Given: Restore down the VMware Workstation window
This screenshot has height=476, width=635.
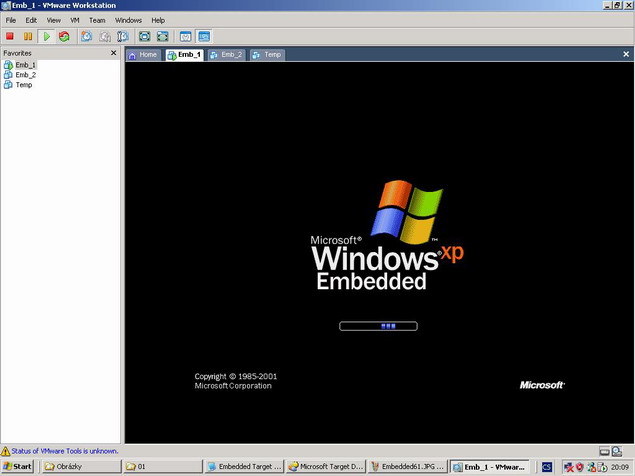Looking at the screenshot, I should coord(617,5).
